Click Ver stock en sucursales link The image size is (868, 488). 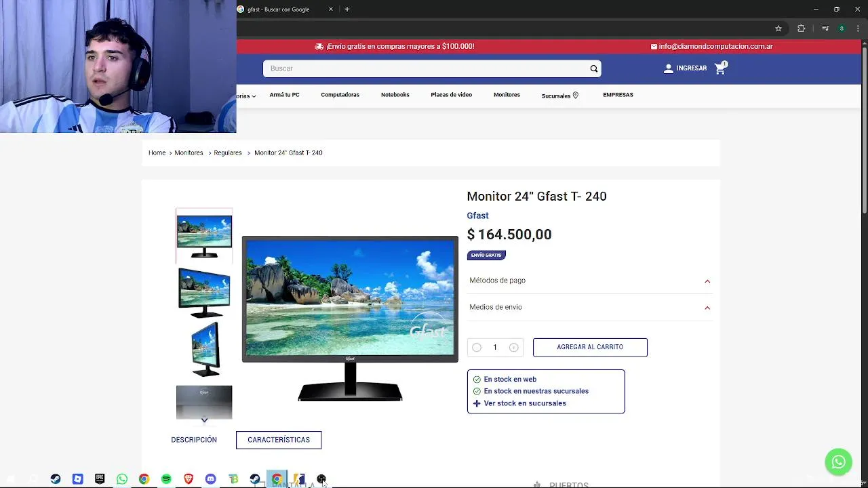click(524, 403)
